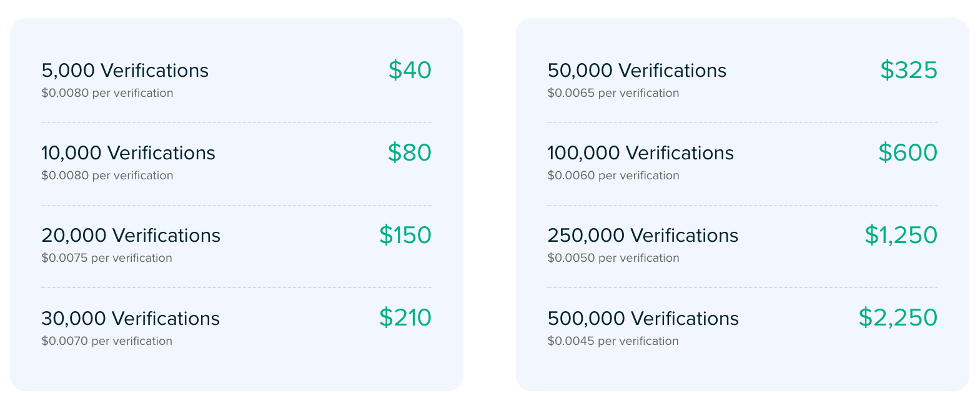Viewport: 980px width, 393px height.
Task: Click the $2,250 price amount
Action: point(898,317)
